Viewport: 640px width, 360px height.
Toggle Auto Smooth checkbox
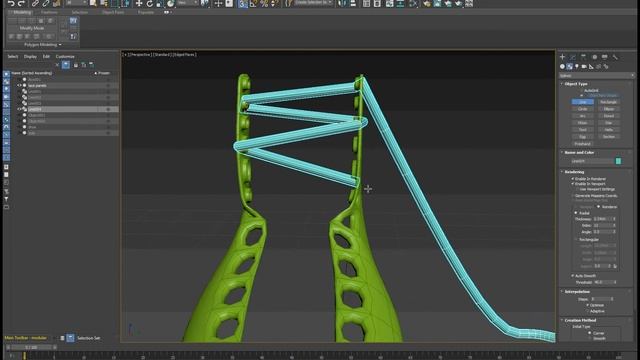(x=573, y=276)
